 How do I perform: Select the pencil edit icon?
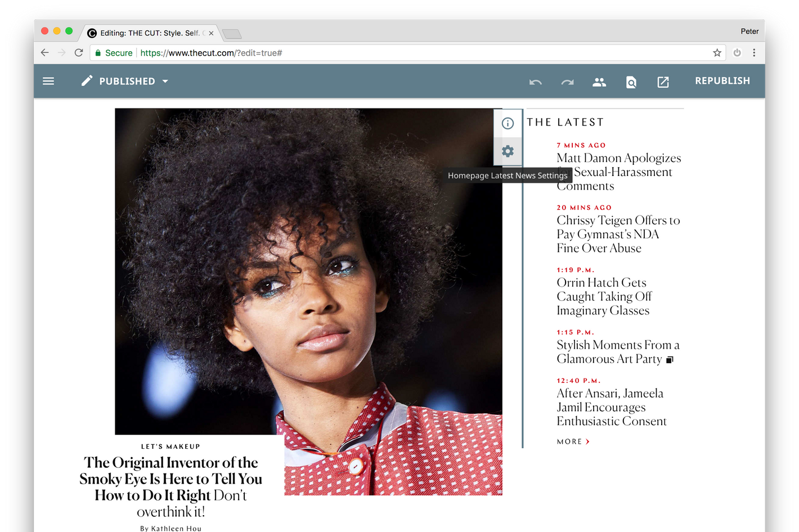coord(87,80)
